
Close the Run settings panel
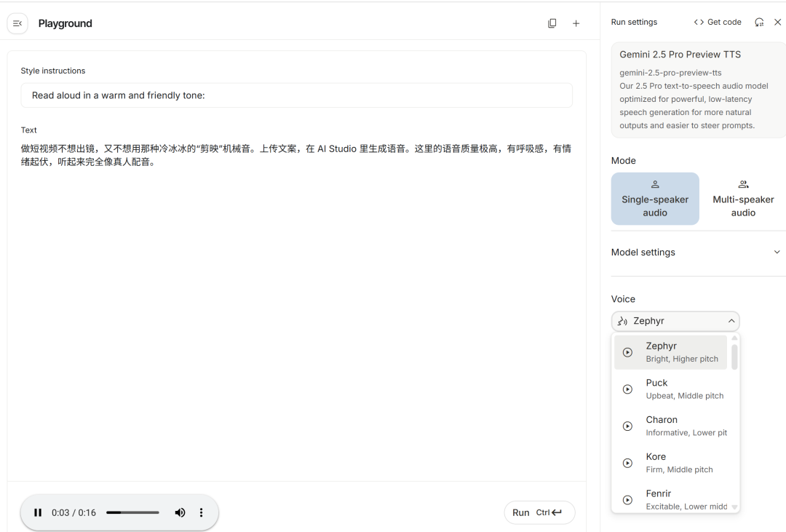point(777,22)
